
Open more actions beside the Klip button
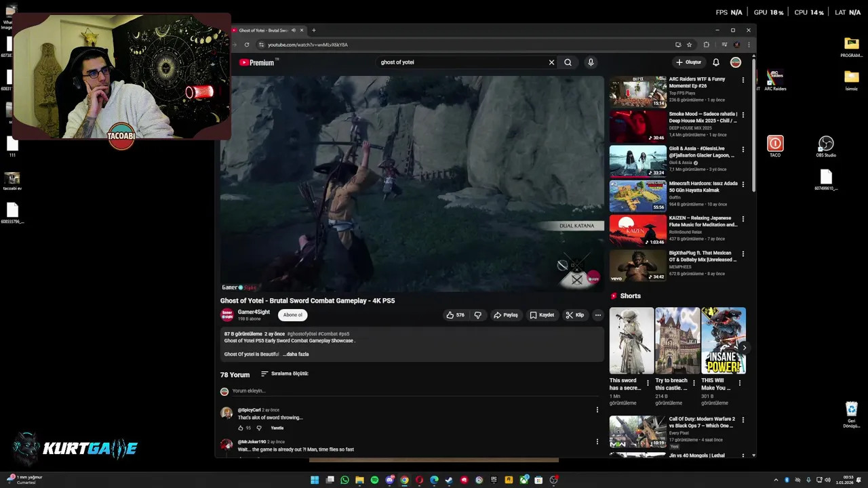pos(597,315)
